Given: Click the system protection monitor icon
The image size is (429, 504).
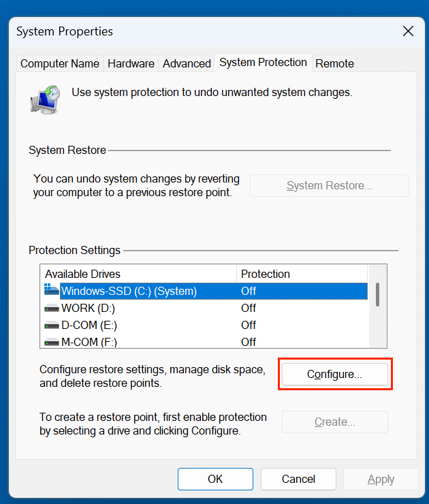Looking at the screenshot, I should [46, 99].
